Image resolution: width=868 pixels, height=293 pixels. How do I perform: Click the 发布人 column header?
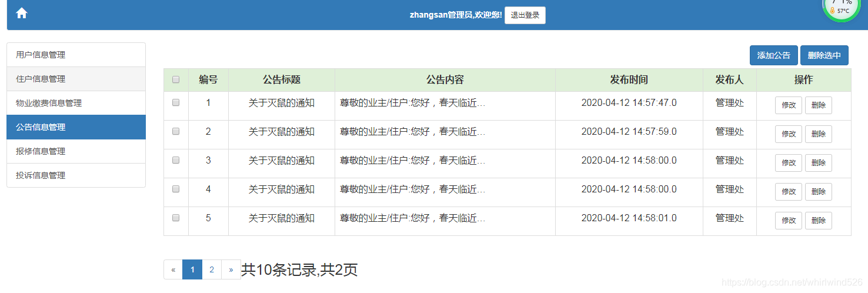pyautogui.click(x=730, y=80)
